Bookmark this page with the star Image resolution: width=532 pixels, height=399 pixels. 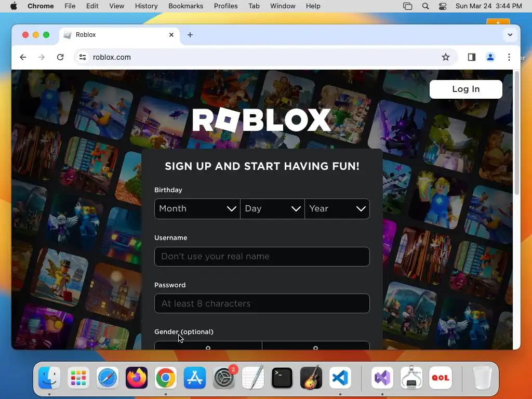coord(445,57)
